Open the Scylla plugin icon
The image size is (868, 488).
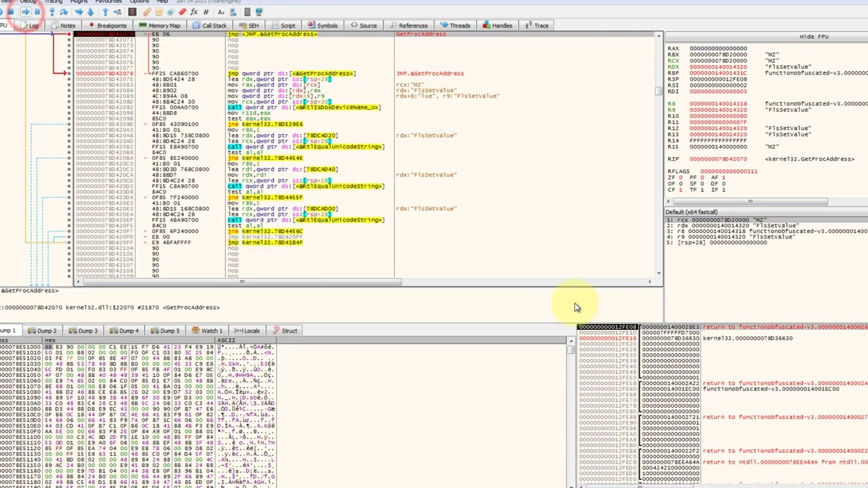pyautogui.click(x=132, y=12)
